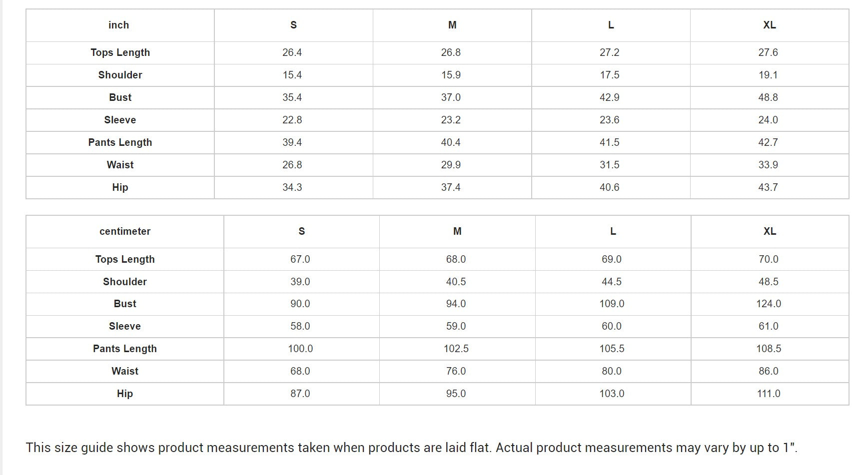
Task: Click the 44.5 shoulder centimeter value
Action: [612, 282]
